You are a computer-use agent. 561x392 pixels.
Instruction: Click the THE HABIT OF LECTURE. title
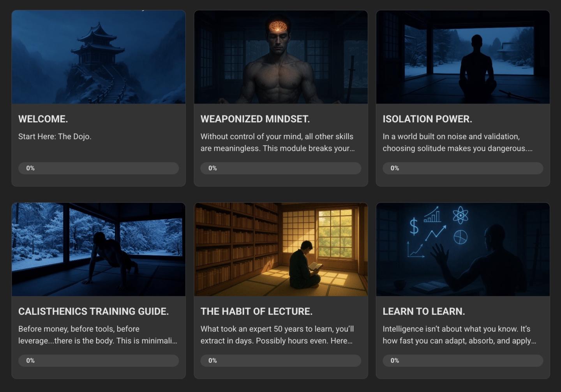point(256,312)
